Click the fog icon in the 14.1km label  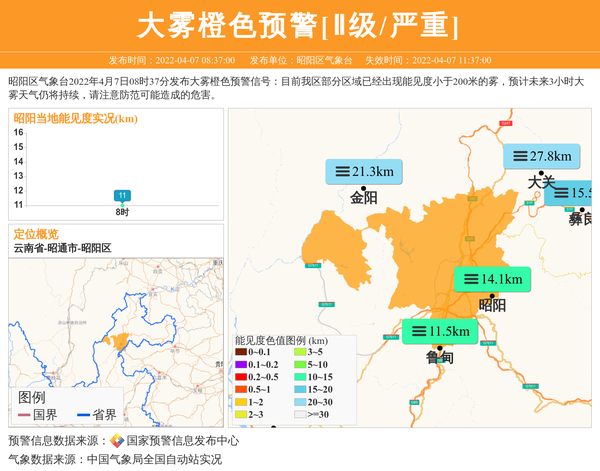[x=471, y=279]
